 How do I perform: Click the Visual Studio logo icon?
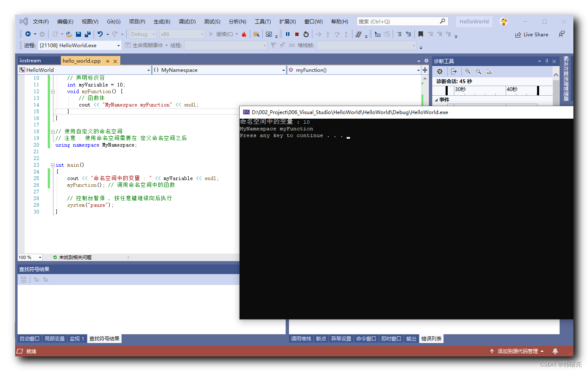[x=23, y=21]
